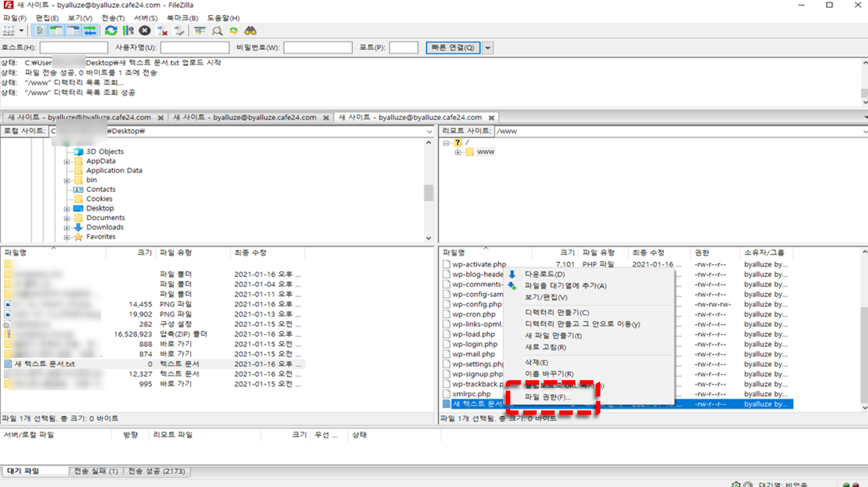
Task: Focus the 사용자명(U) input field
Action: (x=194, y=48)
